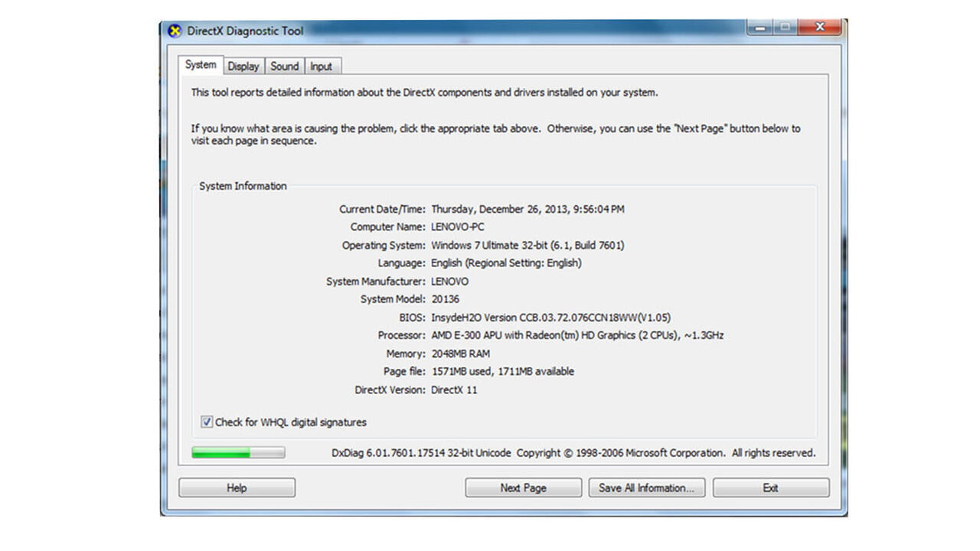Image resolution: width=980 pixels, height=551 pixels.
Task: Click the 2048MB RAM memory value
Action: [x=460, y=354]
